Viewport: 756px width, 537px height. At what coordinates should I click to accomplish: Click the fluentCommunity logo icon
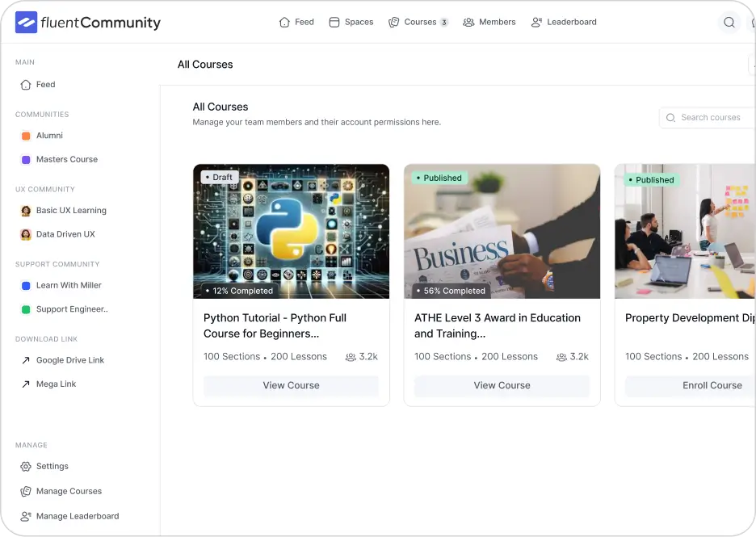pyautogui.click(x=24, y=23)
